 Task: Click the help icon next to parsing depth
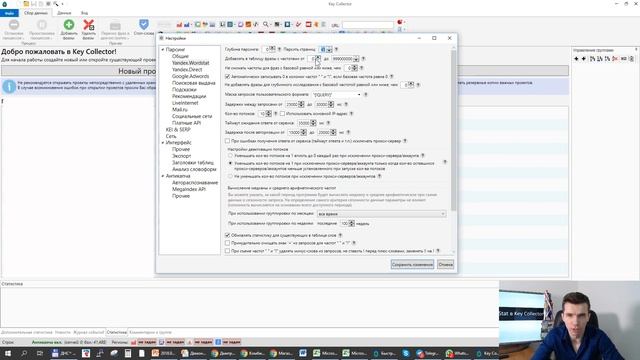pyautogui.click(x=279, y=49)
